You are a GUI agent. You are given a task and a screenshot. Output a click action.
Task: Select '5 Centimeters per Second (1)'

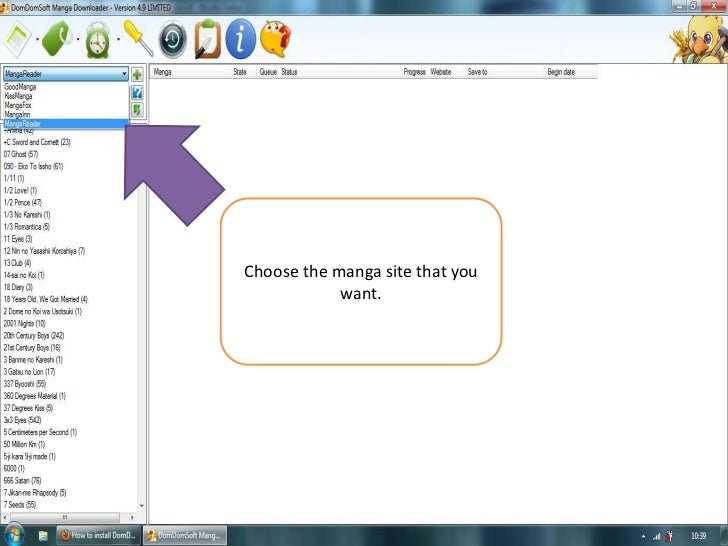(40, 432)
